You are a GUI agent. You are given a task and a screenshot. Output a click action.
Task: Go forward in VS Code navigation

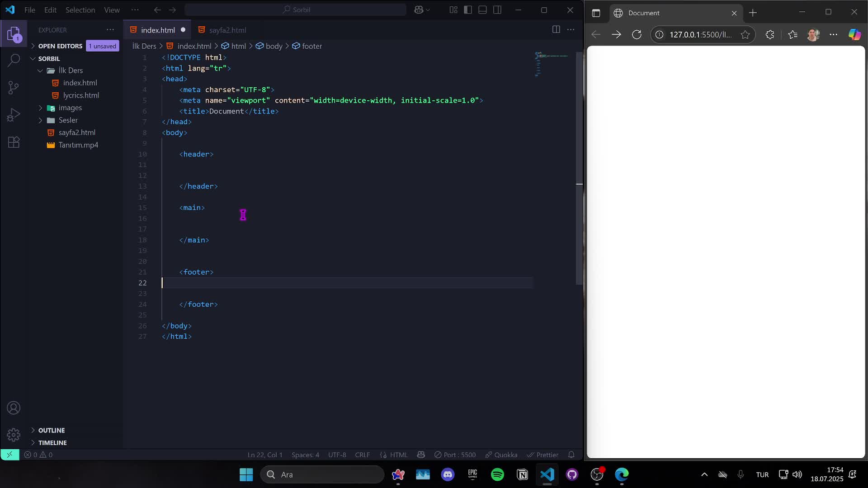172,9
